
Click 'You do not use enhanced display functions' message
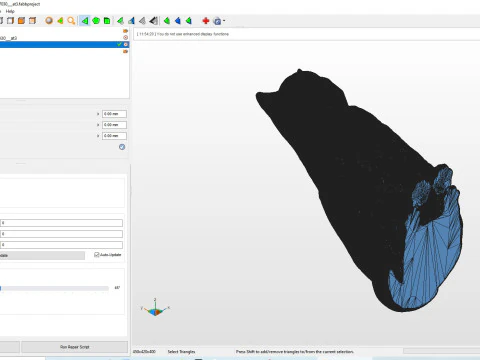[x=193, y=34]
